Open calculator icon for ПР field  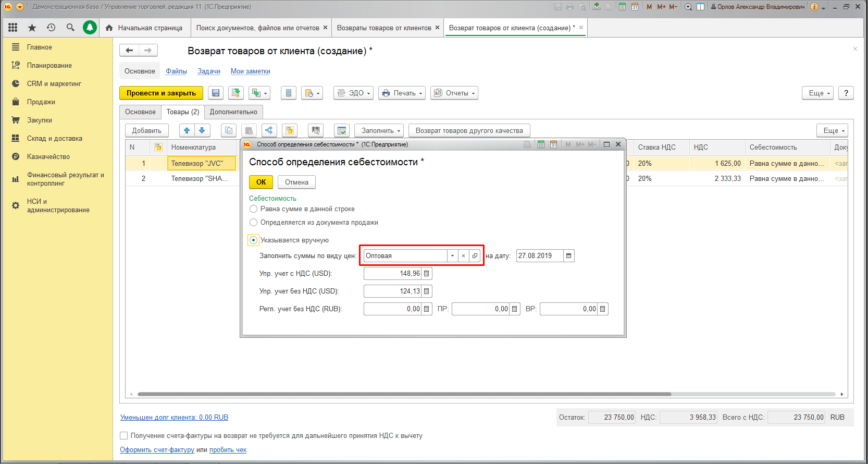click(x=515, y=309)
